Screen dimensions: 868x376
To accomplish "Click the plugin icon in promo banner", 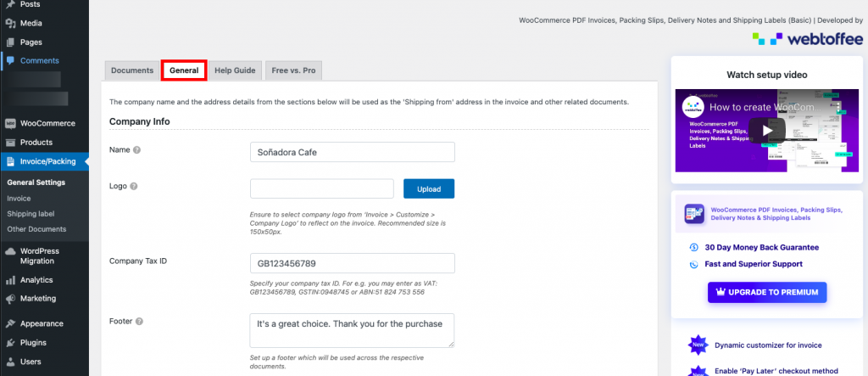I will 694,214.
